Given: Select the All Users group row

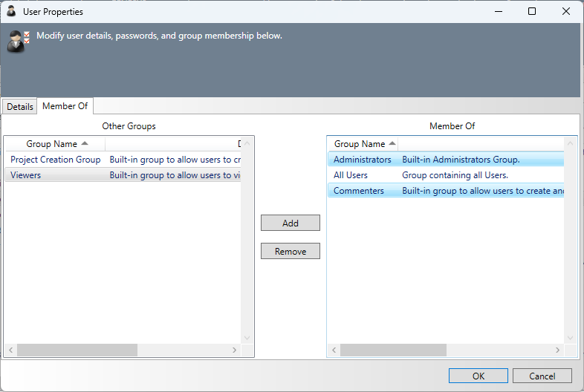Looking at the screenshot, I should [x=351, y=175].
